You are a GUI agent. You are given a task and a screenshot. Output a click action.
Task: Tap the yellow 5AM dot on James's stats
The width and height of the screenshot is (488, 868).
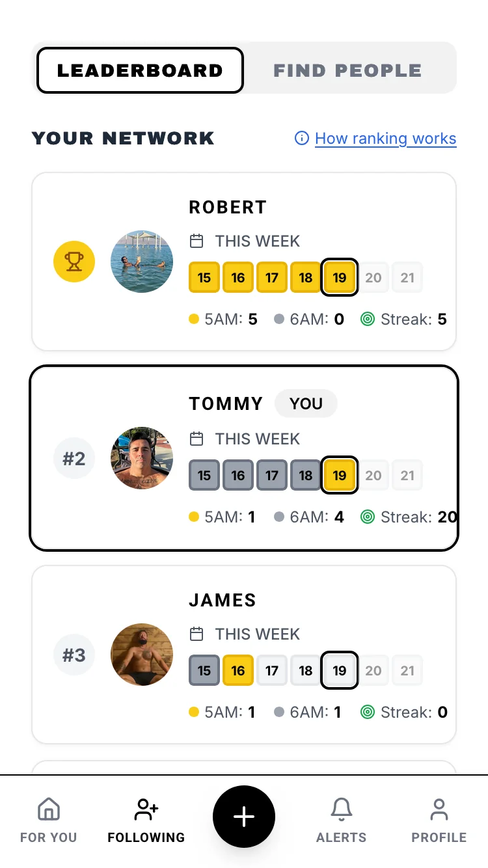(x=193, y=712)
